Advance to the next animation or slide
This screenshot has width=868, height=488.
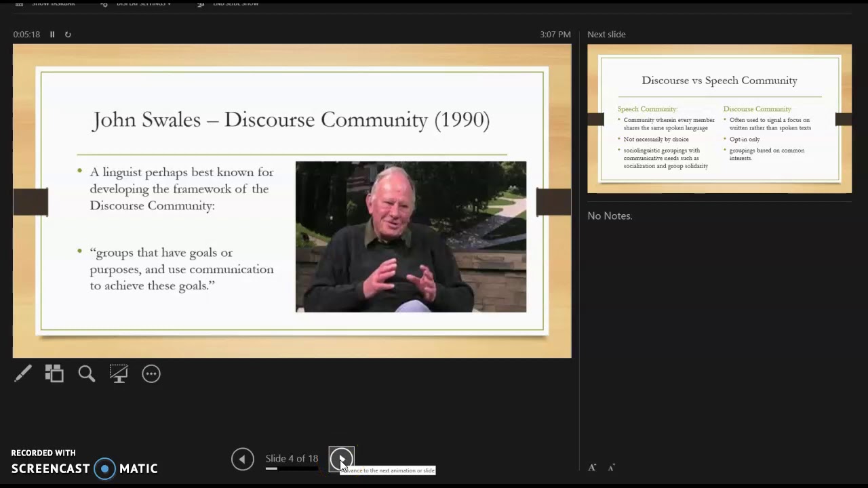(341, 459)
